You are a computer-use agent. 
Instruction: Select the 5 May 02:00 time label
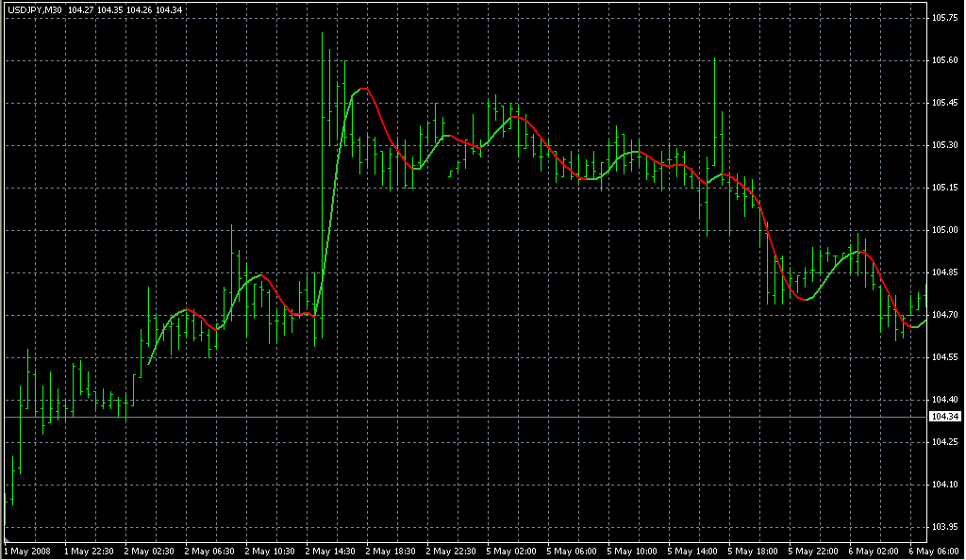pyautogui.click(x=510, y=551)
